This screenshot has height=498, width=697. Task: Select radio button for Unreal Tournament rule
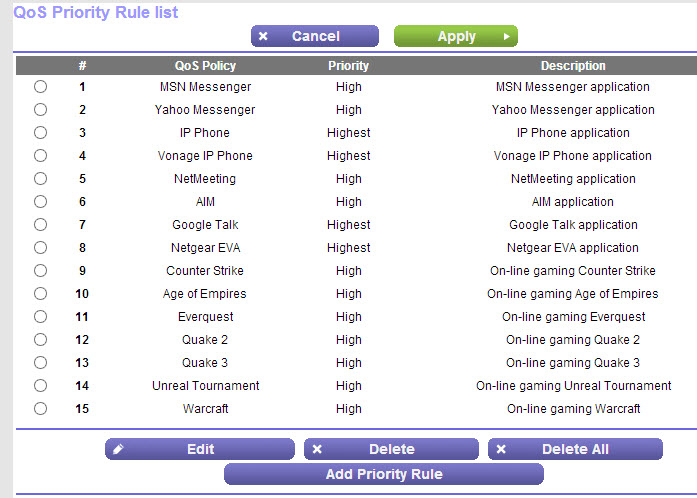point(40,386)
